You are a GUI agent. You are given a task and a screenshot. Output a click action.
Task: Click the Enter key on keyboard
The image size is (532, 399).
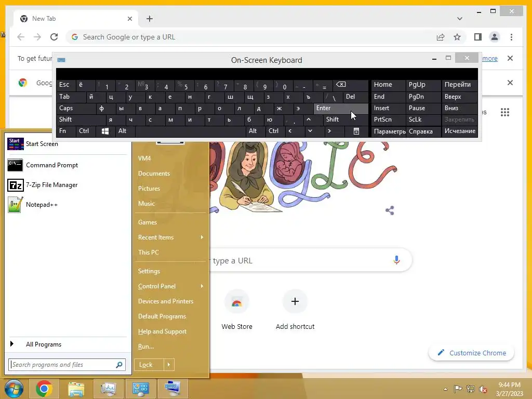coord(341,108)
